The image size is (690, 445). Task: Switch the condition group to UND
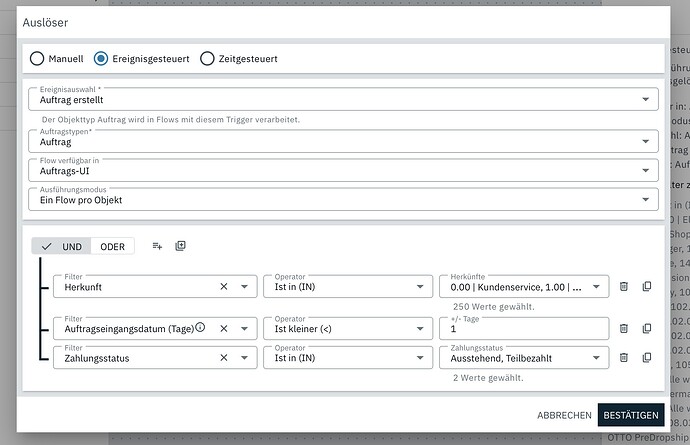coord(62,246)
